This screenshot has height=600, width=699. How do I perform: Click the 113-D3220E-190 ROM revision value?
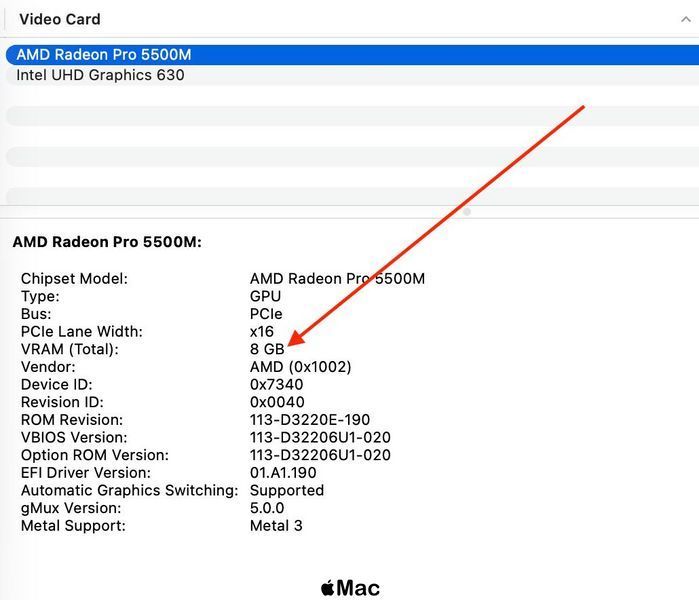310,420
